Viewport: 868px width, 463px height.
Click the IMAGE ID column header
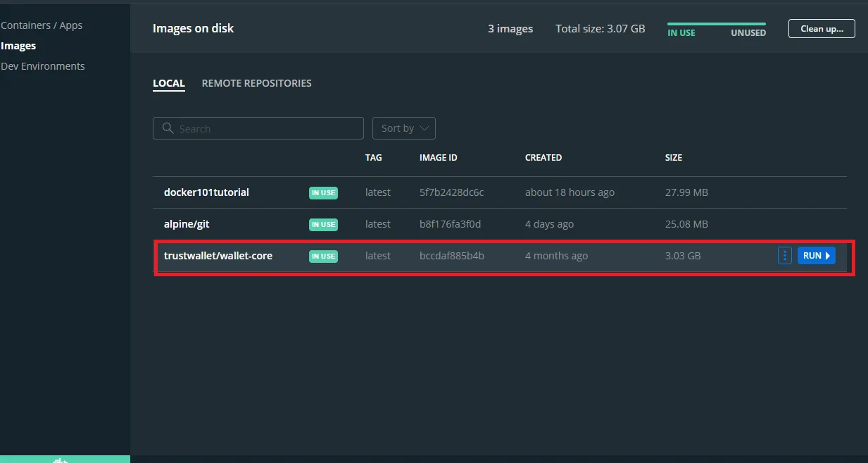pos(439,158)
